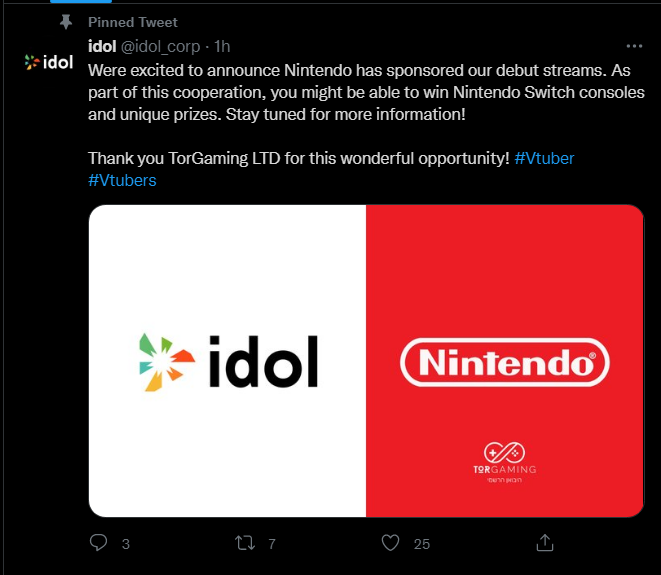Click the TorGaming logo in the image

(x=504, y=460)
